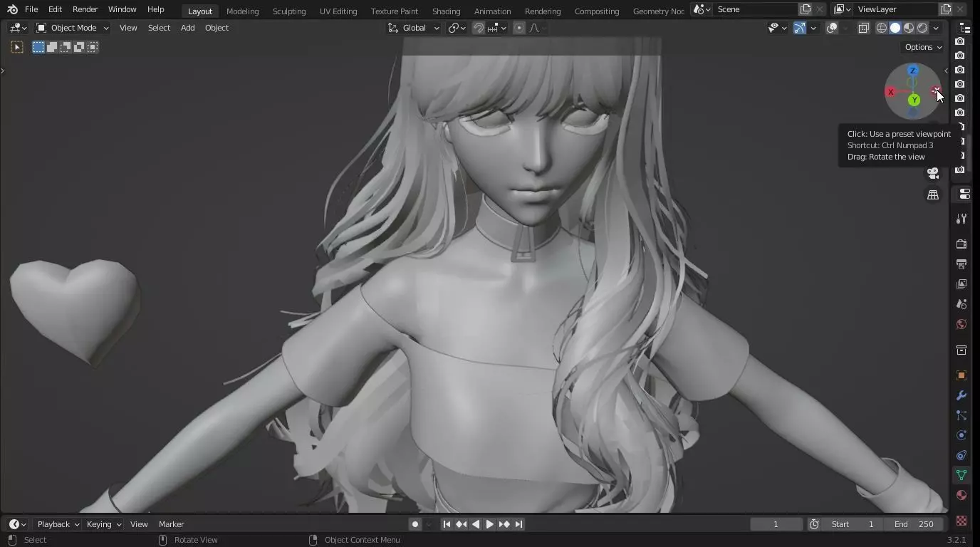Open shading options dropdown arrow
Viewport: 980px width, 547px height.
(x=937, y=28)
